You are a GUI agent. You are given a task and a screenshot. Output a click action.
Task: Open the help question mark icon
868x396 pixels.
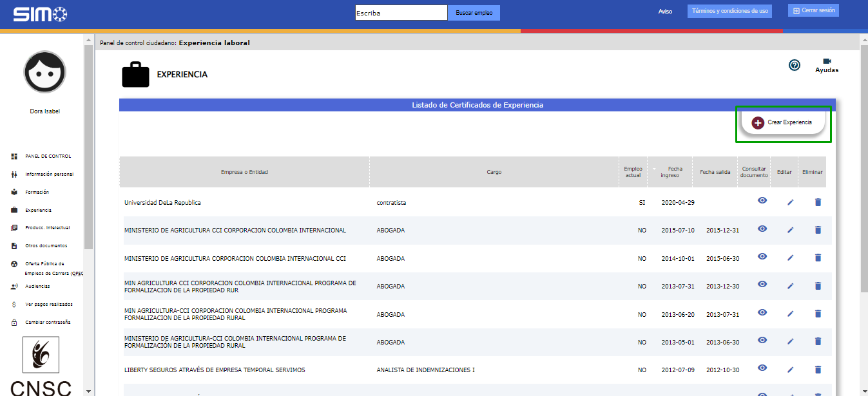(x=795, y=65)
